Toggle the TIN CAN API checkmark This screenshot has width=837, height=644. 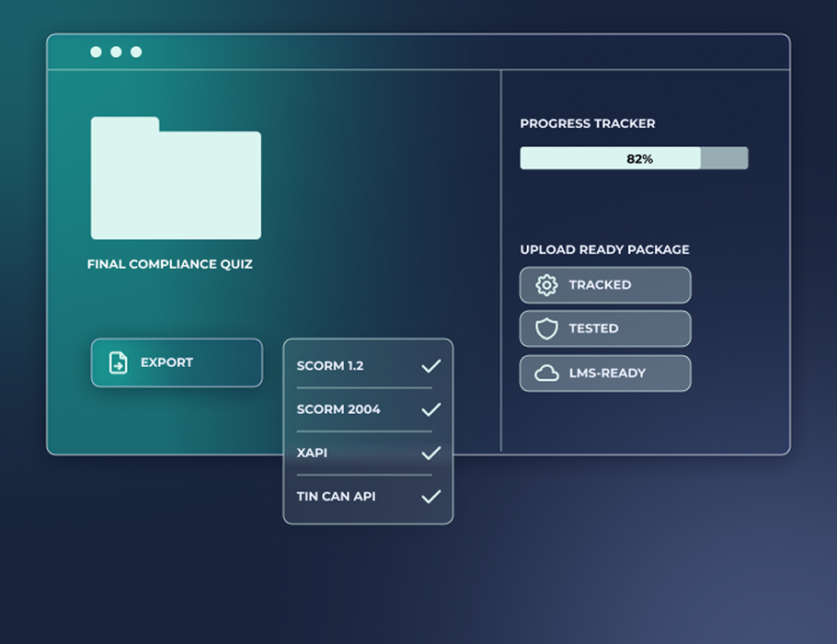pyautogui.click(x=431, y=497)
